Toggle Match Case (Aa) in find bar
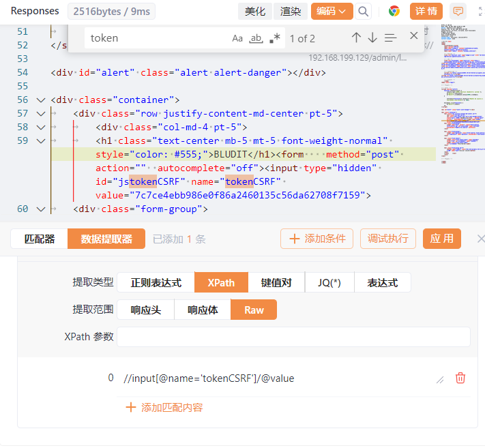 [x=237, y=38]
